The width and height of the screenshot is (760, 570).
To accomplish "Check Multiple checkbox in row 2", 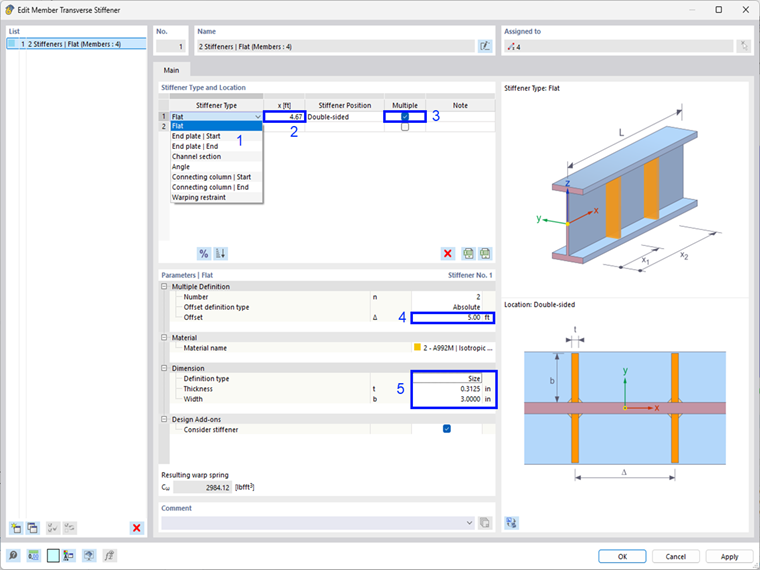I will (405, 127).
